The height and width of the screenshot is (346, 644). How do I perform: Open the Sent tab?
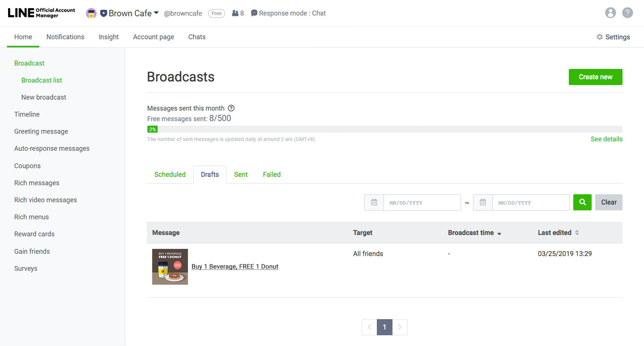click(241, 175)
